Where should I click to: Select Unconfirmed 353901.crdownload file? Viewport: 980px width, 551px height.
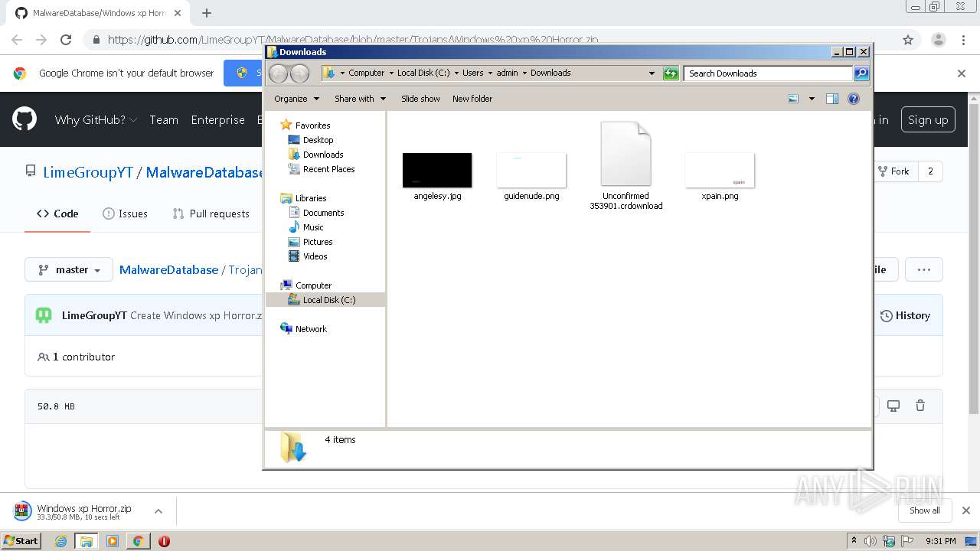[x=626, y=166]
